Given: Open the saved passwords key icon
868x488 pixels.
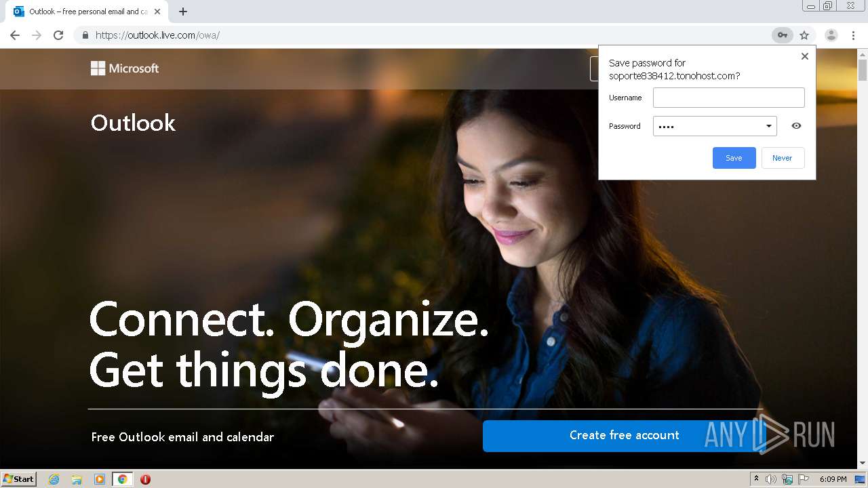Looking at the screenshot, I should pyautogui.click(x=782, y=35).
